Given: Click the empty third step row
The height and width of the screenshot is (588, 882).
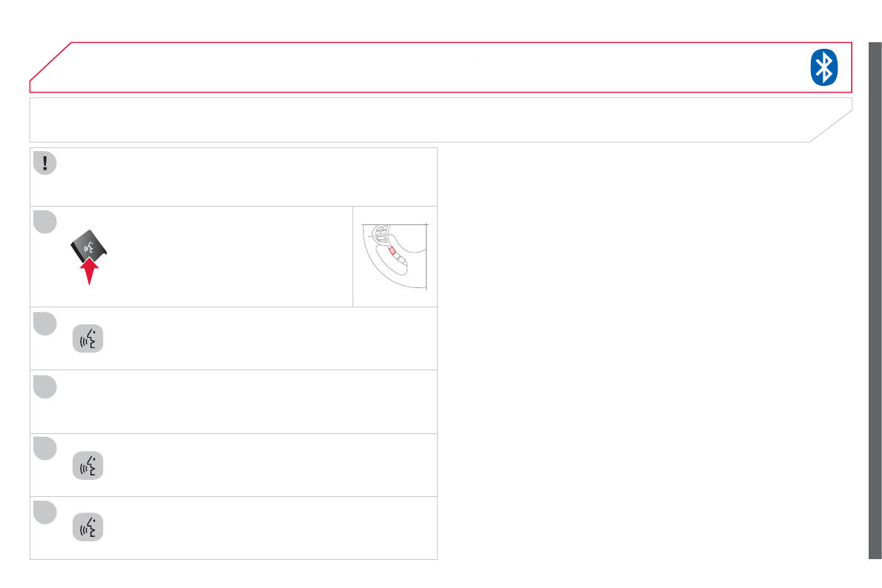Looking at the screenshot, I should (244, 402).
